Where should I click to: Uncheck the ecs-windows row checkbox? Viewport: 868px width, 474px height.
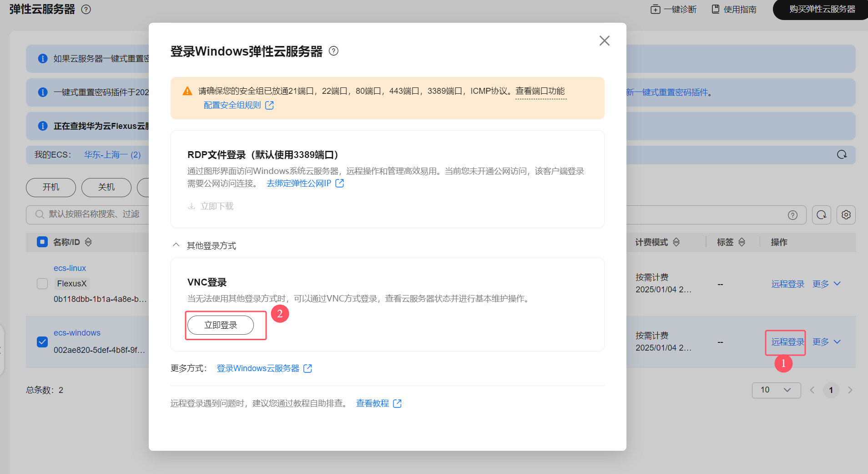[42, 342]
